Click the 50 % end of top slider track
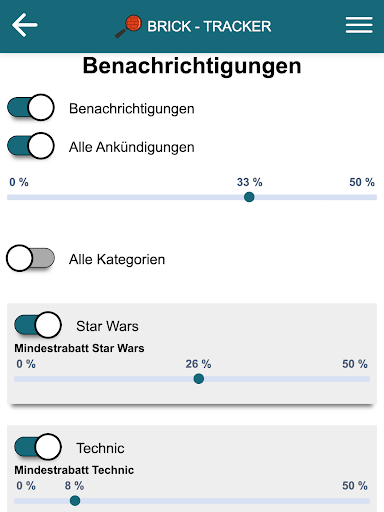 tap(373, 197)
